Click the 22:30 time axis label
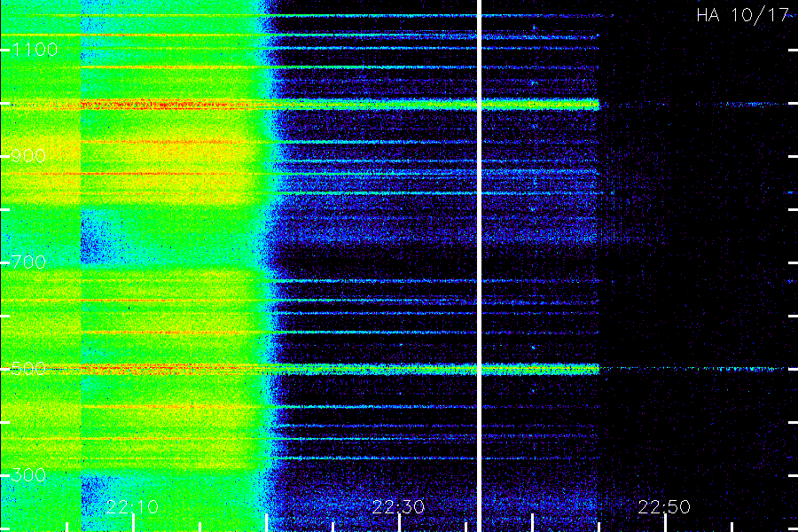The image size is (798, 532). click(398, 507)
